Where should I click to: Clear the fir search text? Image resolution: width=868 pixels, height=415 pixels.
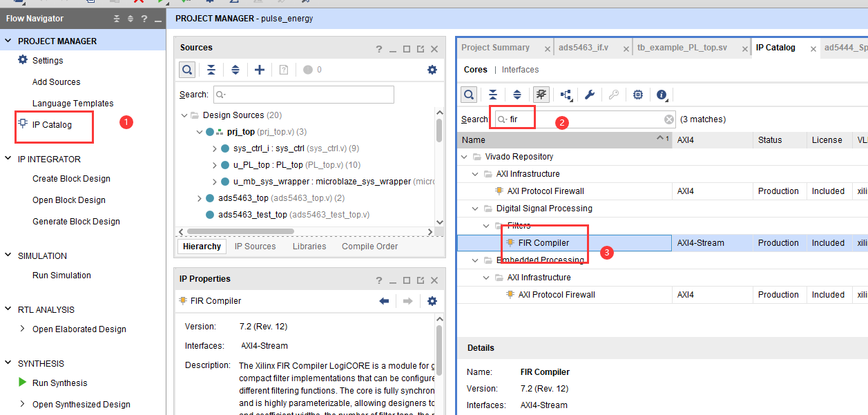(x=669, y=119)
